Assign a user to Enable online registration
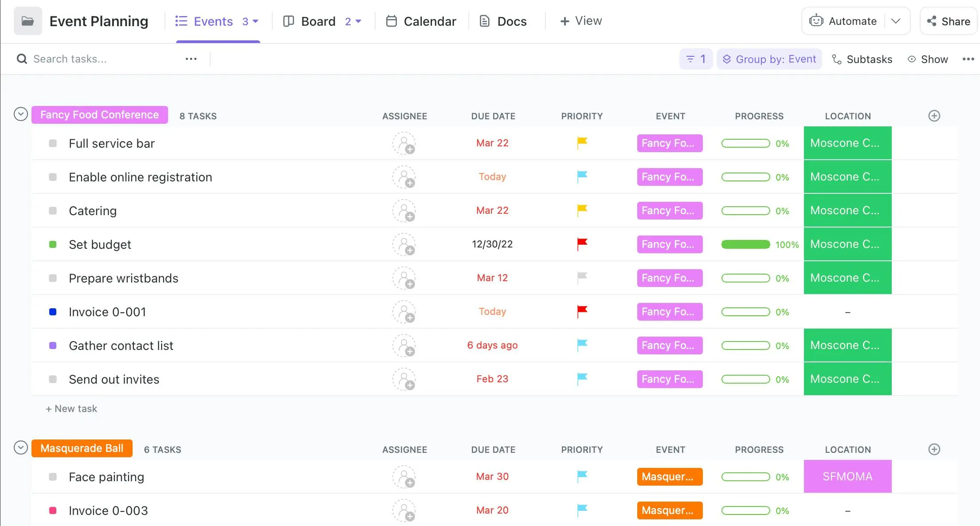The width and height of the screenshot is (980, 526). coord(404,177)
